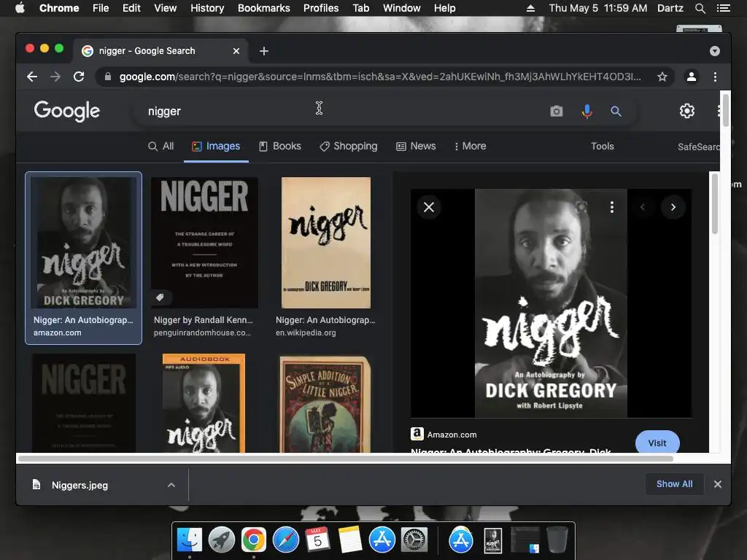Bookmark this page with the star icon
Image resolution: width=747 pixels, height=560 pixels.
pos(662,77)
